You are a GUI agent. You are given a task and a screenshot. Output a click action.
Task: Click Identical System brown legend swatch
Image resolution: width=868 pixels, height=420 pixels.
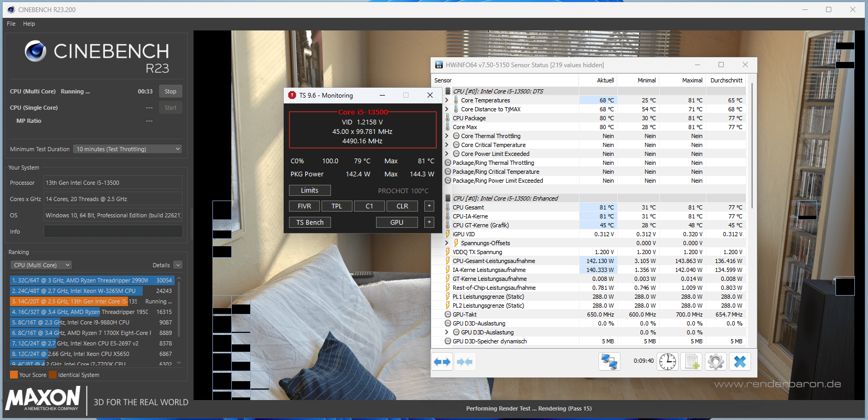[52, 375]
